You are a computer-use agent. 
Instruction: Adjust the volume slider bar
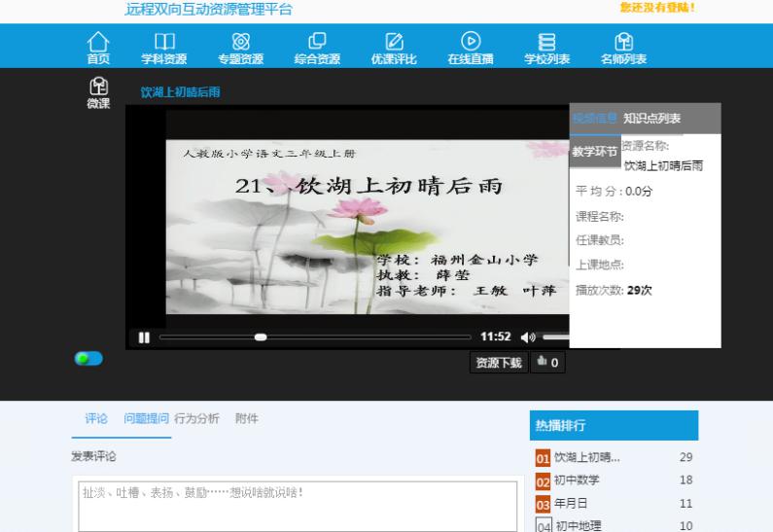click(556, 337)
